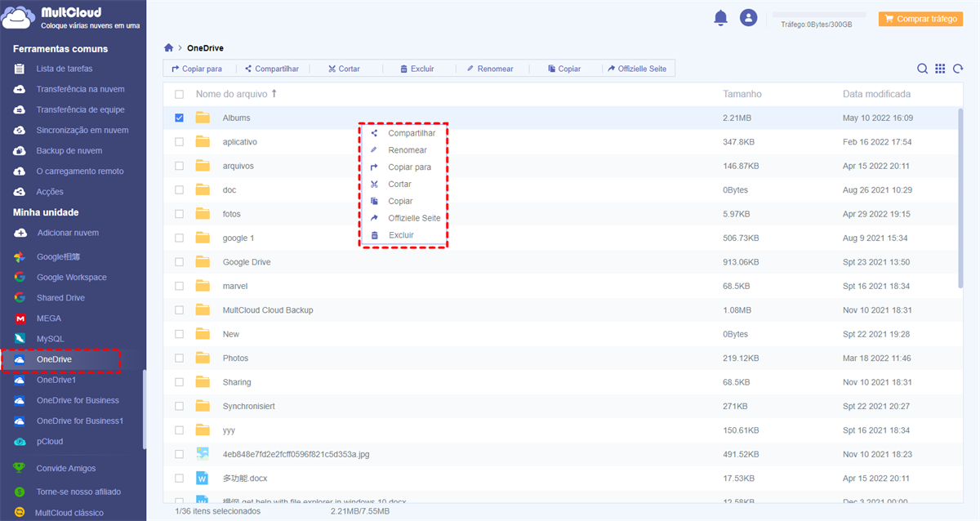Open Acções in sidebar
The width and height of the screenshot is (980, 521).
[51, 191]
